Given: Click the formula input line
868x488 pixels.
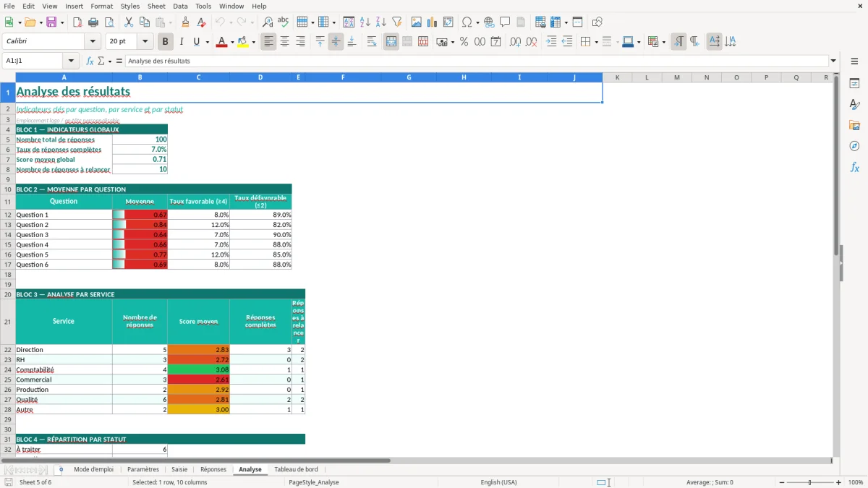Looking at the screenshot, I should click(x=477, y=61).
